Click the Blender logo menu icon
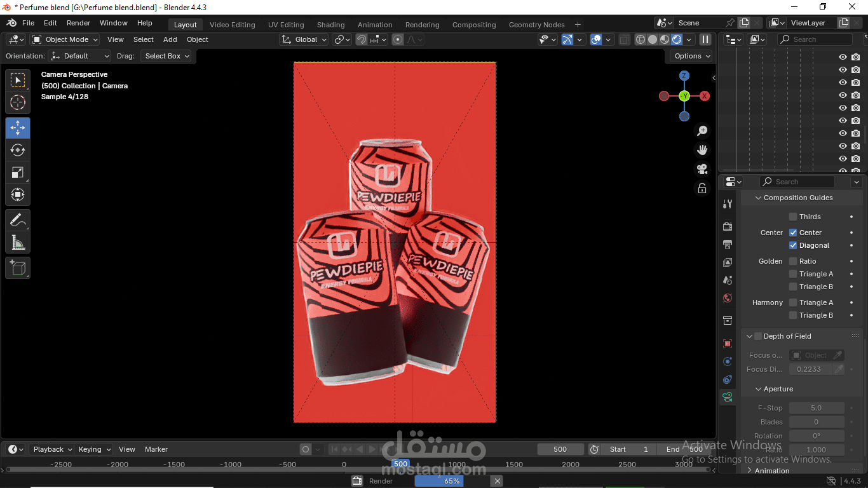This screenshot has width=868, height=488. (x=11, y=23)
